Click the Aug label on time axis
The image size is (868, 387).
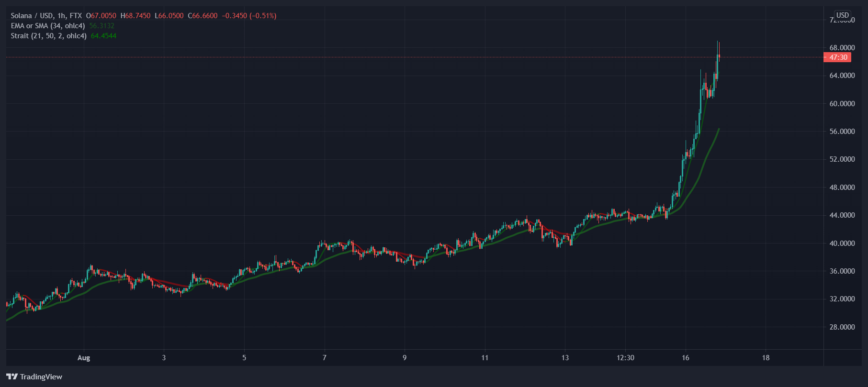pyautogui.click(x=84, y=358)
